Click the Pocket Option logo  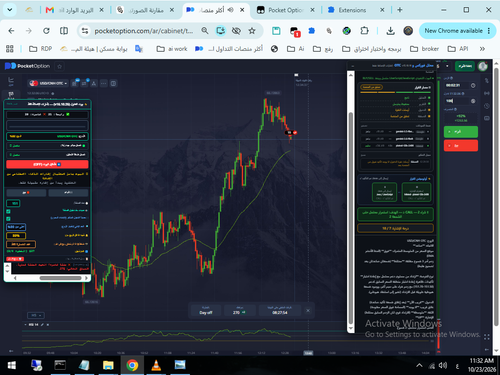click(x=27, y=66)
